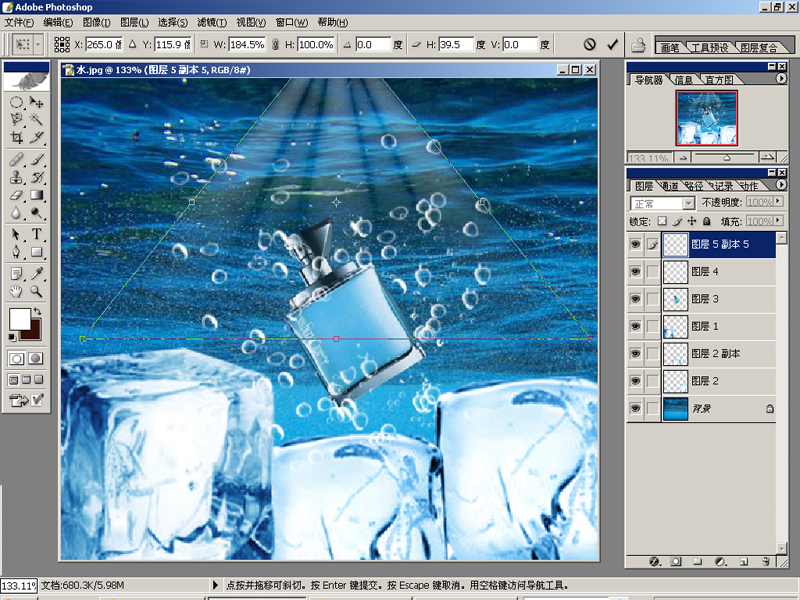Click the delete layer trash icon
Viewport: 800px width, 600px height.
tap(766, 562)
